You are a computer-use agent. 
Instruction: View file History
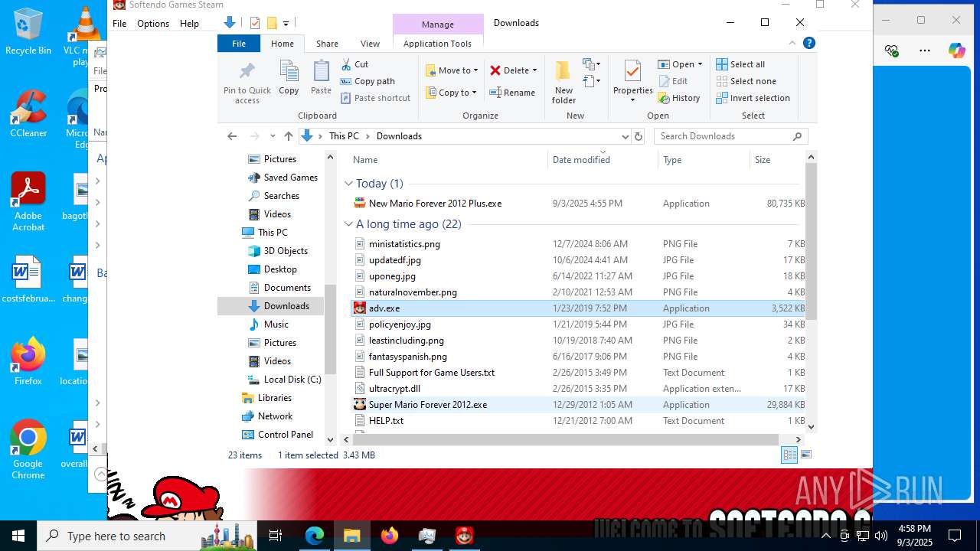click(679, 98)
